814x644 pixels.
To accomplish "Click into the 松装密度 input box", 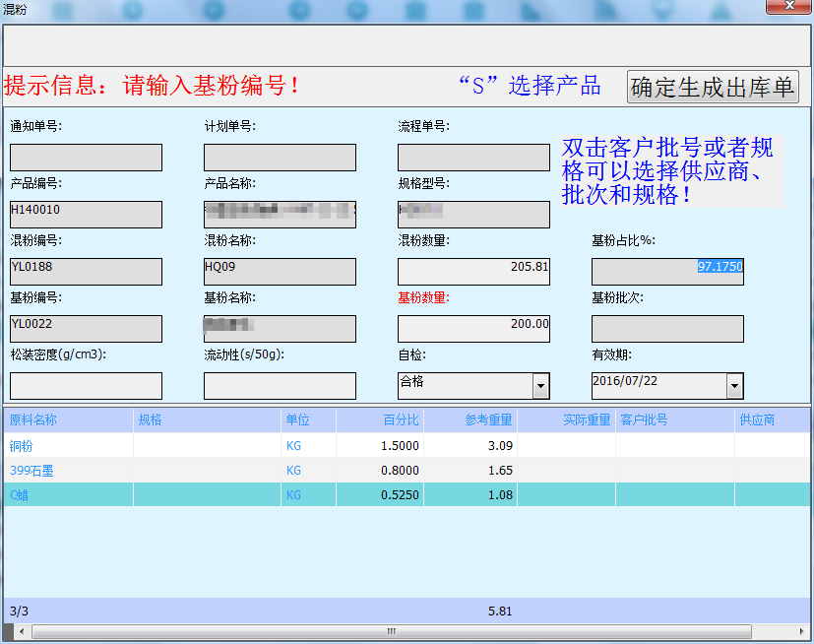I will point(86,386).
